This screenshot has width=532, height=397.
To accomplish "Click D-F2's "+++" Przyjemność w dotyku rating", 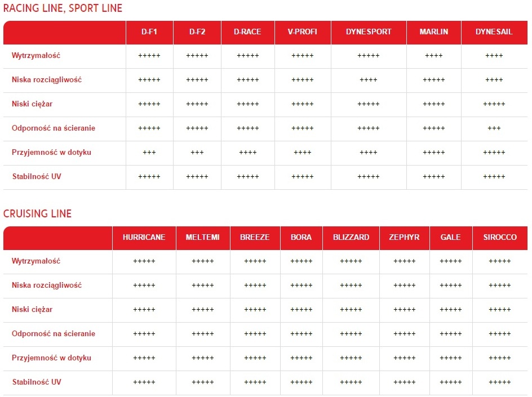I will (x=197, y=153).
